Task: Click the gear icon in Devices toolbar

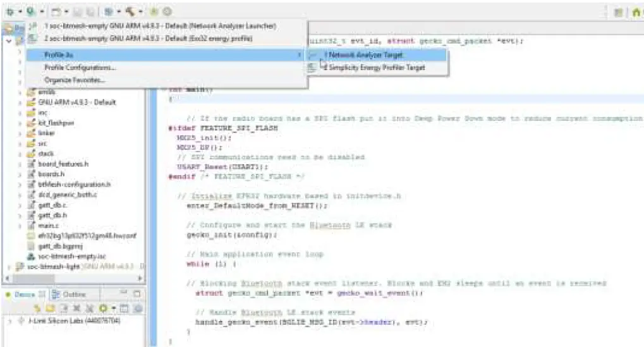Action: (x=103, y=308)
